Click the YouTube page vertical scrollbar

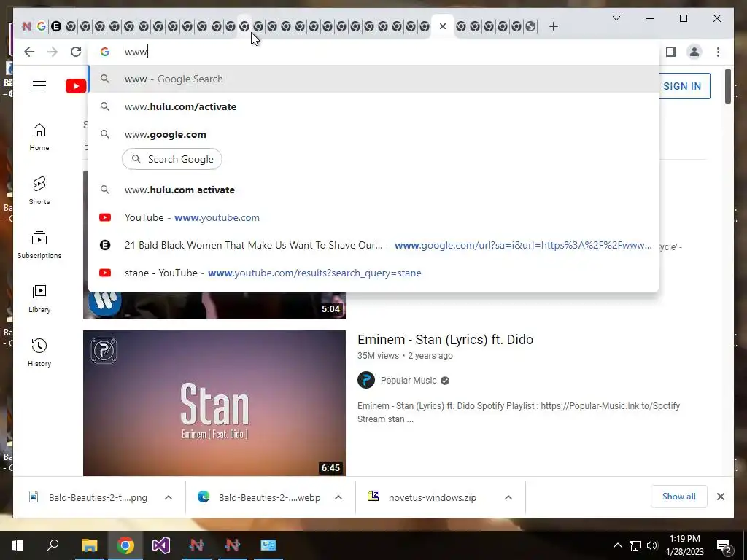coord(727,86)
